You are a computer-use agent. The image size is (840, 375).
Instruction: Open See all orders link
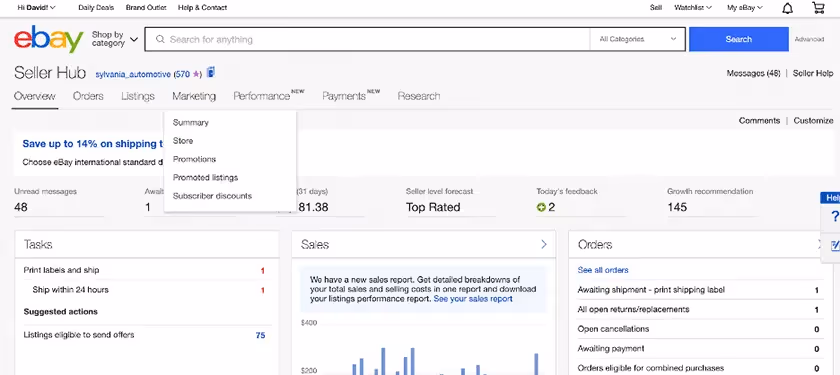pyautogui.click(x=603, y=270)
